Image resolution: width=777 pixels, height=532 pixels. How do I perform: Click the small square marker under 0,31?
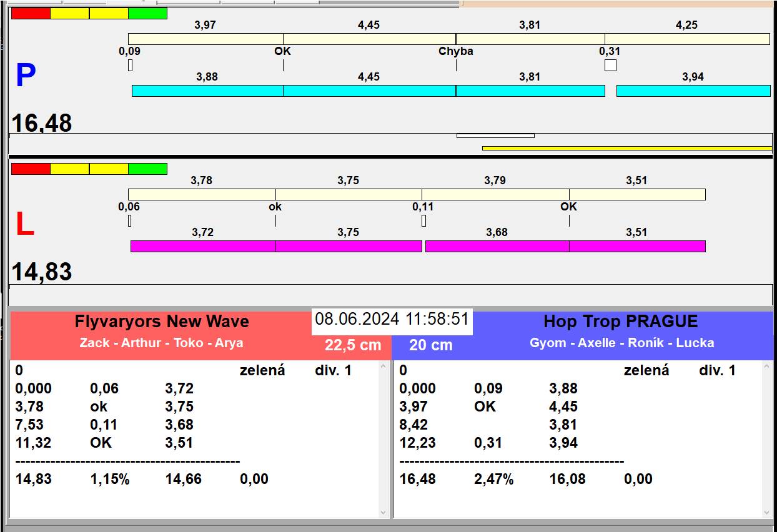(610, 65)
